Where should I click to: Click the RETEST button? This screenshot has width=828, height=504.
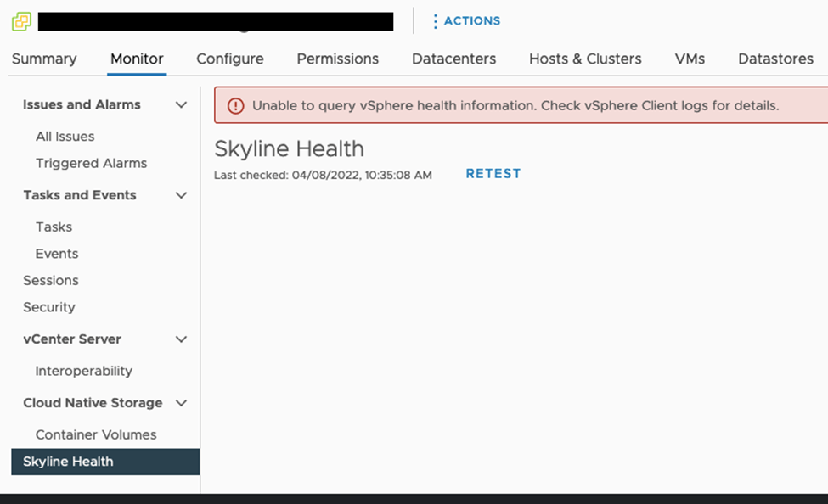[493, 173]
